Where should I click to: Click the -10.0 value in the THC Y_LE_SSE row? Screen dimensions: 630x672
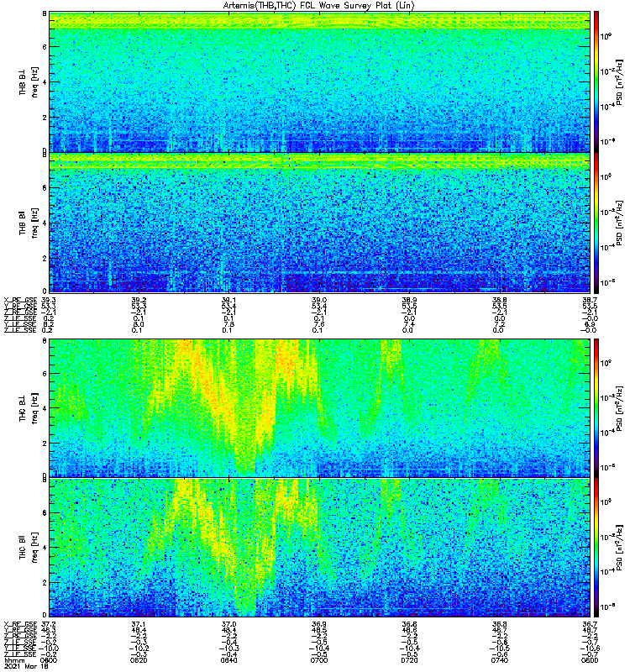click(x=49, y=648)
